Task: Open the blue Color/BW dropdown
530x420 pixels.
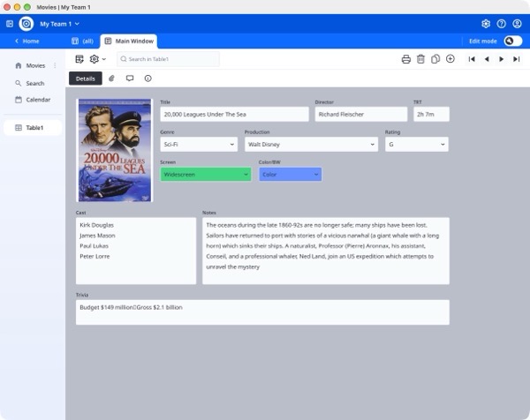Action: (290, 174)
